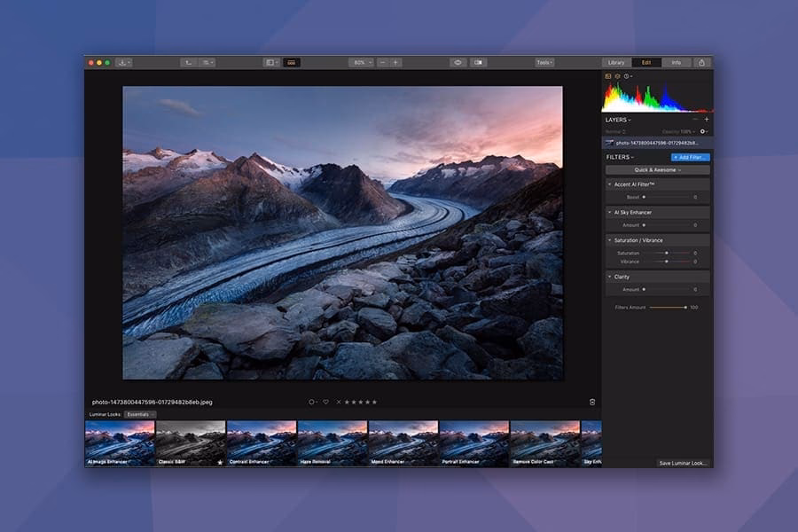Switch to the Library tab
The width and height of the screenshot is (798, 532).
click(x=615, y=63)
